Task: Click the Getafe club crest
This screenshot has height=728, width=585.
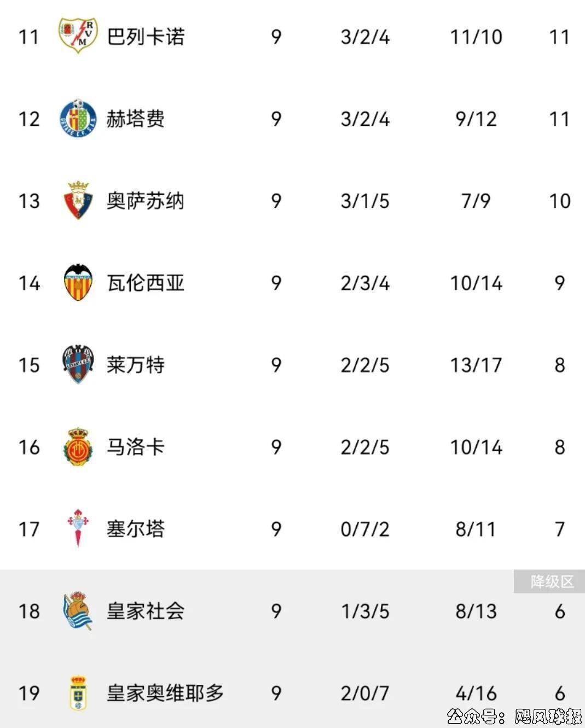Action: pyautogui.click(x=78, y=118)
